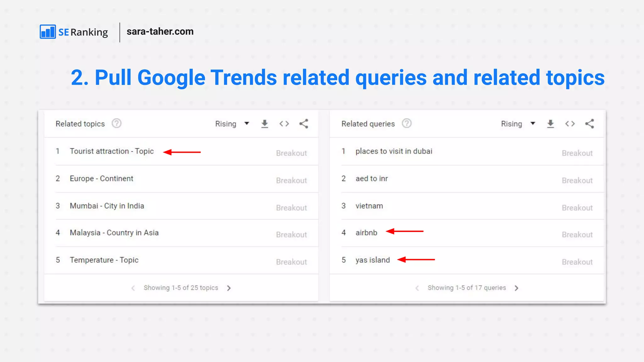Image resolution: width=644 pixels, height=362 pixels.
Task: Expand Rising dropdown in Related topics
Action: point(232,124)
